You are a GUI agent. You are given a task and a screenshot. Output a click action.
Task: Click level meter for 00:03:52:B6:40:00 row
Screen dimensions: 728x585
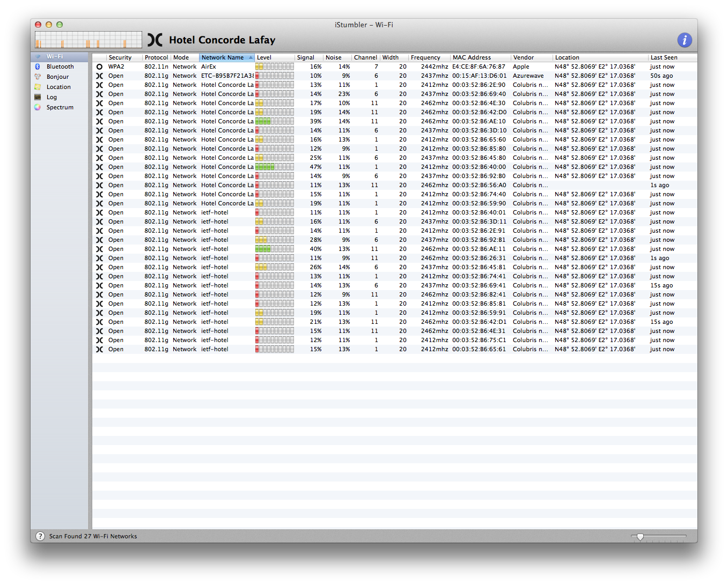275,167
